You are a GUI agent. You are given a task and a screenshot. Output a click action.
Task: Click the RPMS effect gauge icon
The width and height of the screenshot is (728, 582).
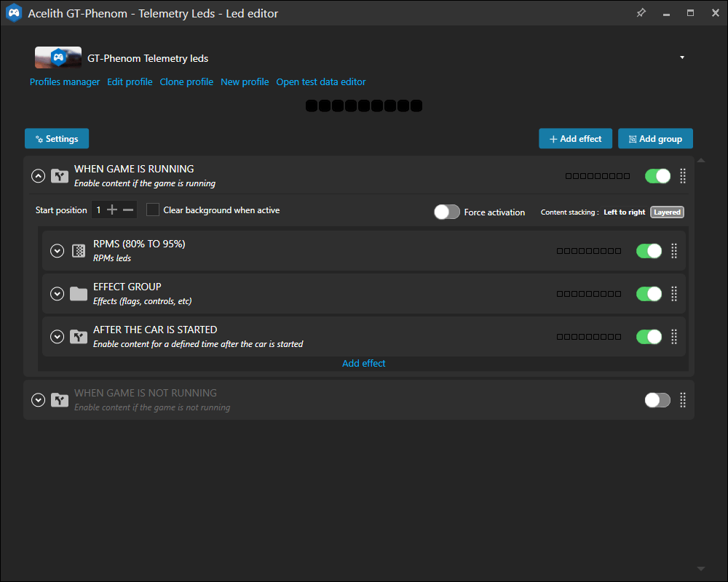78,251
